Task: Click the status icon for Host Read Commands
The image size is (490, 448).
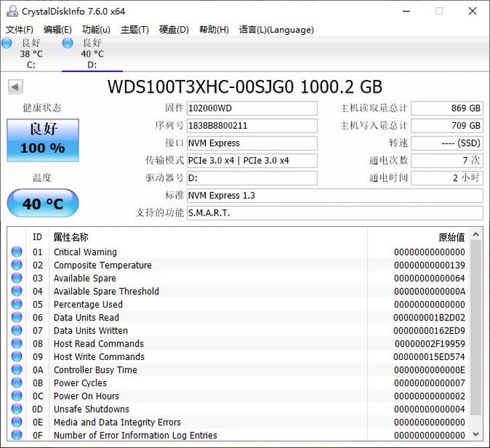Action: coord(17,343)
